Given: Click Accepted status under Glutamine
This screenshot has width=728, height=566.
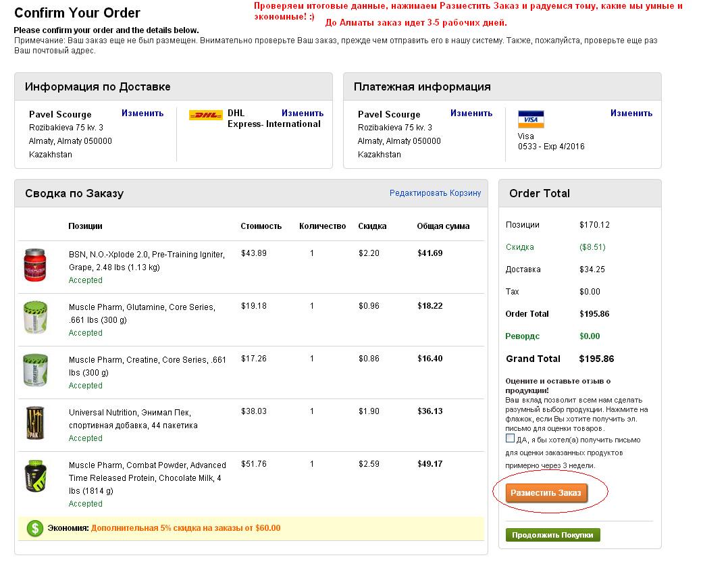Looking at the screenshot, I should pyautogui.click(x=85, y=332).
